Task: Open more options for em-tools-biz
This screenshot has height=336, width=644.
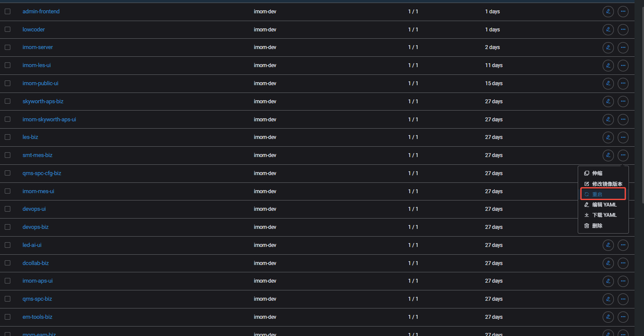Action: pyautogui.click(x=623, y=317)
